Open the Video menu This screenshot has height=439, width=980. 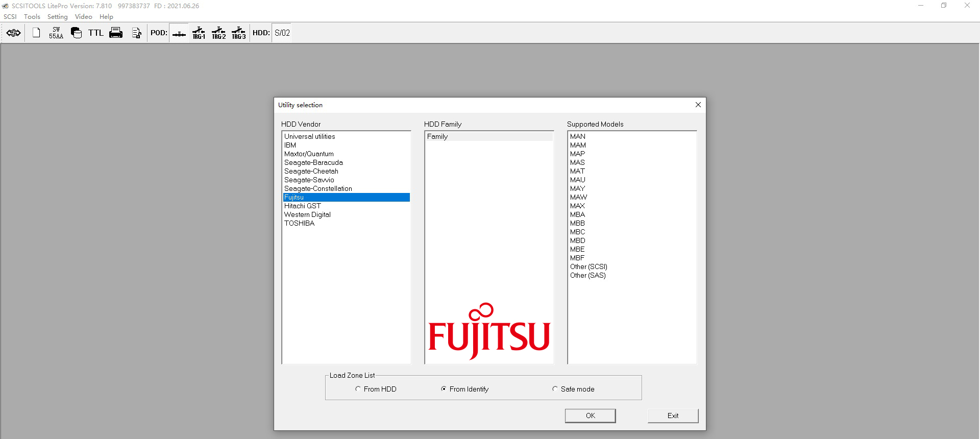pos(84,17)
